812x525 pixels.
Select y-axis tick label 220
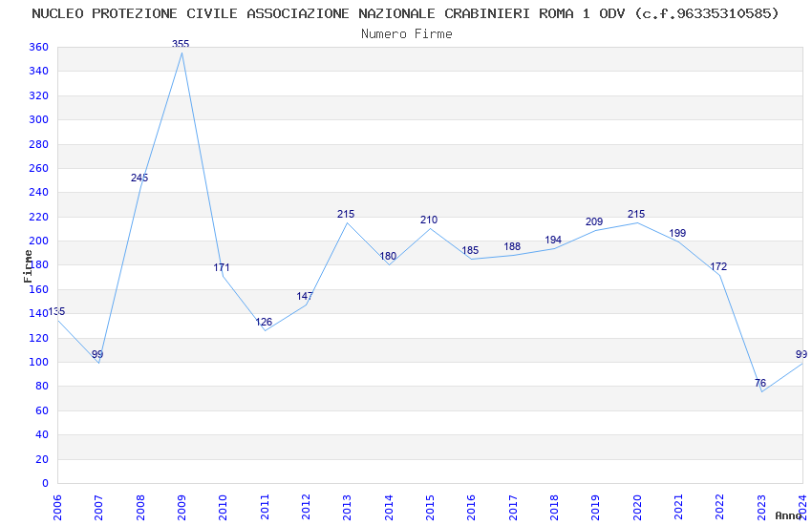click(39, 217)
